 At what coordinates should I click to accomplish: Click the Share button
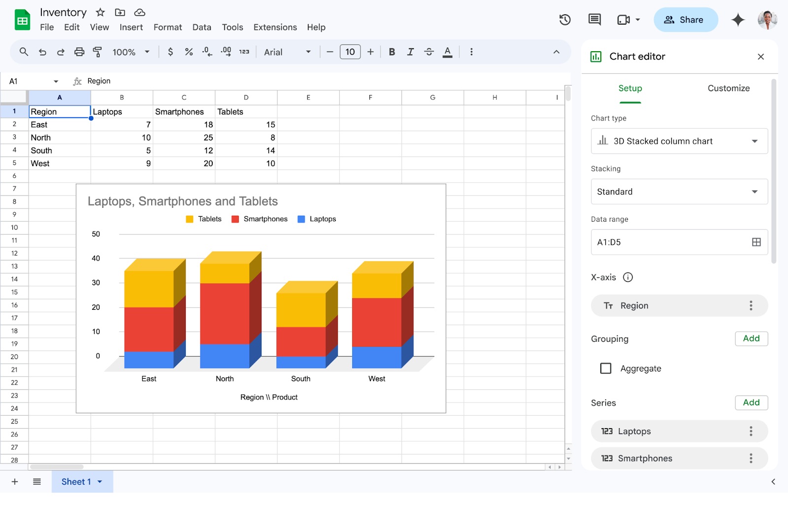click(x=686, y=20)
